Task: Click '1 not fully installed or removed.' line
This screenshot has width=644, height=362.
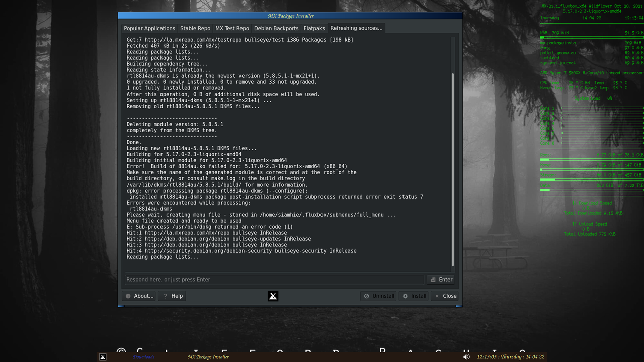Action: coord(176,88)
